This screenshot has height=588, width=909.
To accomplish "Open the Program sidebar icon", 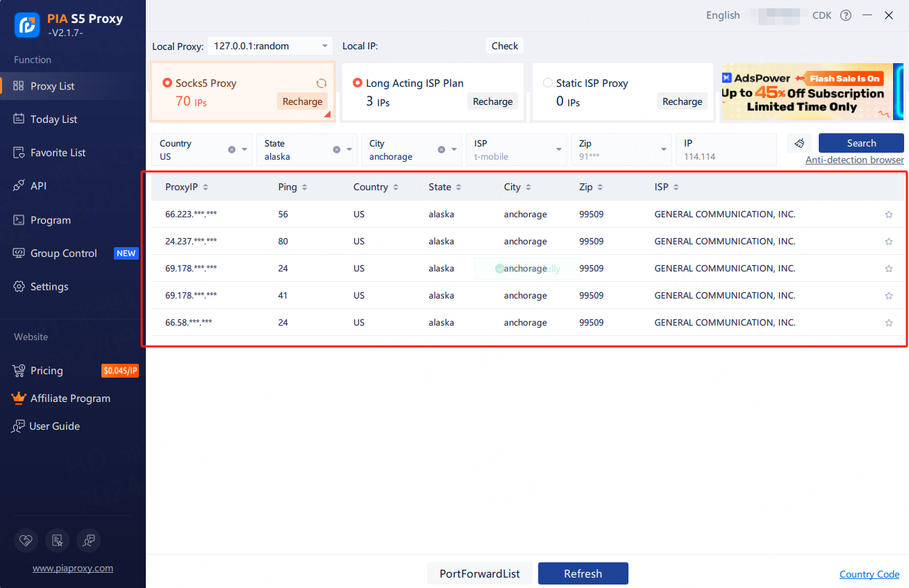I will coord(18,219).
